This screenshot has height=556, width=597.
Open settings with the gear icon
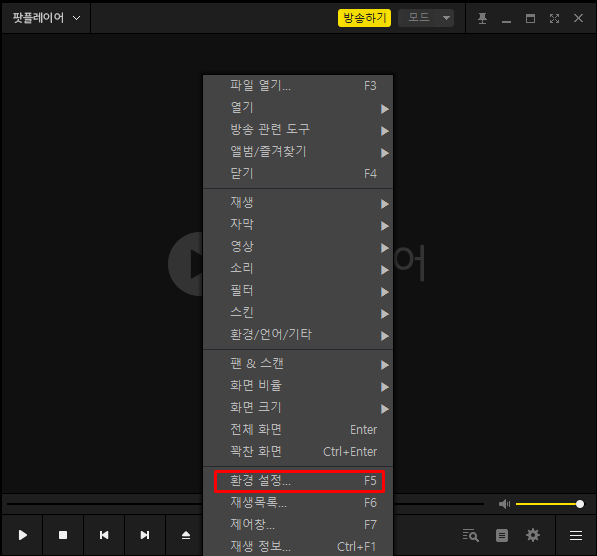coord(533,535)
